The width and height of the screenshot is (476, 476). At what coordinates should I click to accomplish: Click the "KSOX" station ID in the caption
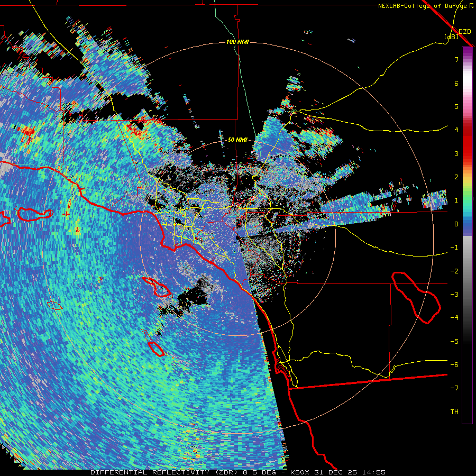point(299,472)
